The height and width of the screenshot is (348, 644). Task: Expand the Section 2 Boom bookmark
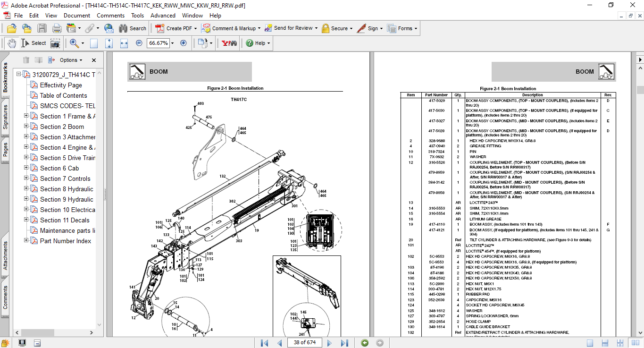point(26,127)
